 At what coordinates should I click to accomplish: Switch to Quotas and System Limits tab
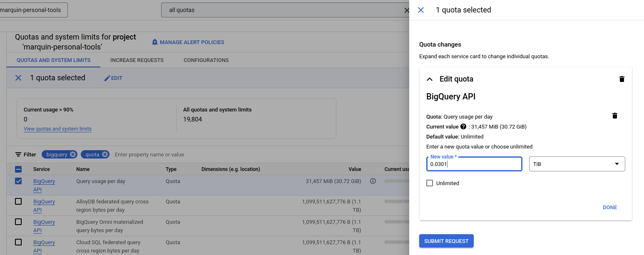coord(54,60)
